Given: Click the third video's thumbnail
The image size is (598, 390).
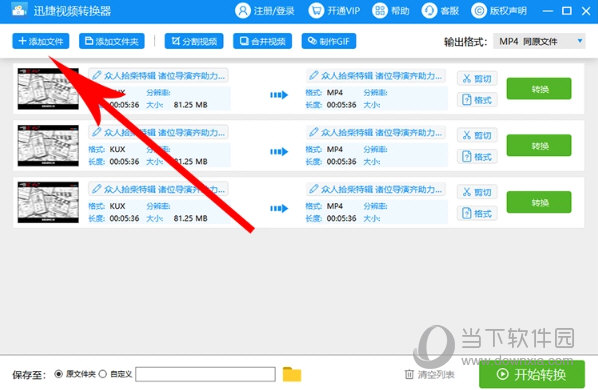Looking at the screenshot, I should 48,202.
